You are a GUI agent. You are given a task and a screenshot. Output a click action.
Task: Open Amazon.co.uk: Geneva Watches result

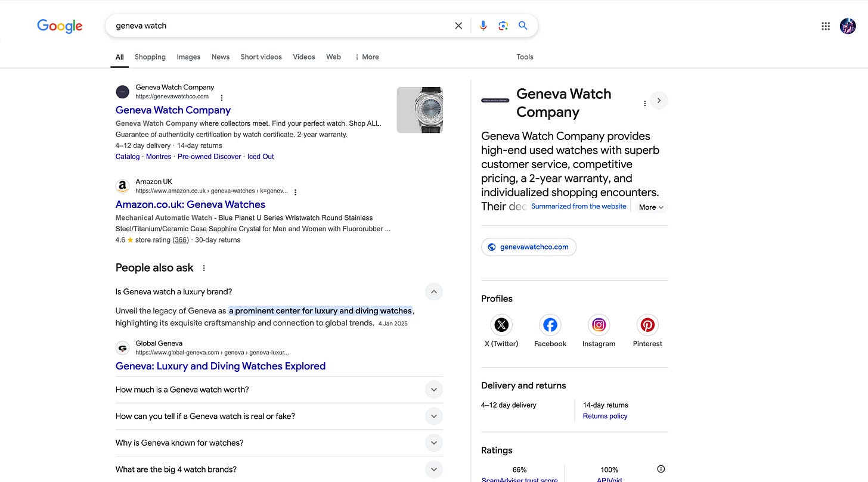click(x=191, y=204)
